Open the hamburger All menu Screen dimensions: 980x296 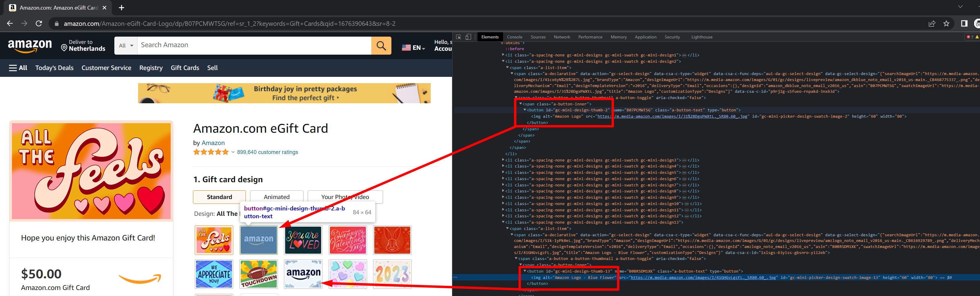click(x=18, y=68)
